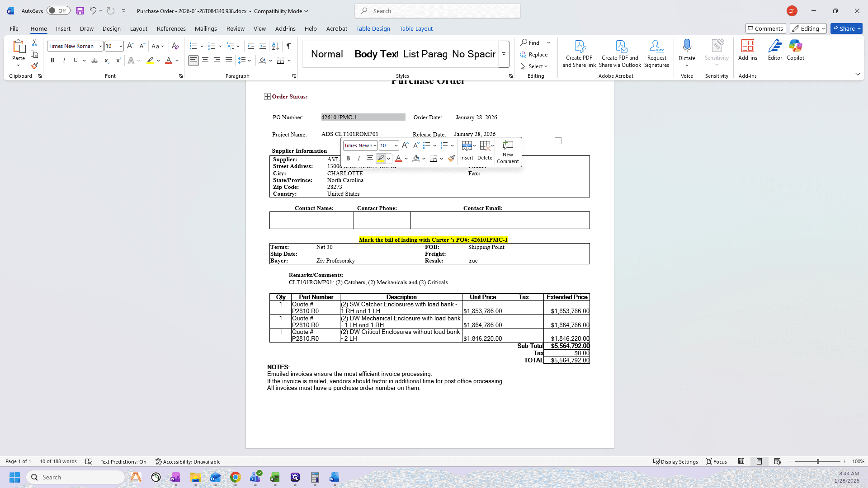Click New Comment in the mini toolbar

[x=508, y=152]
